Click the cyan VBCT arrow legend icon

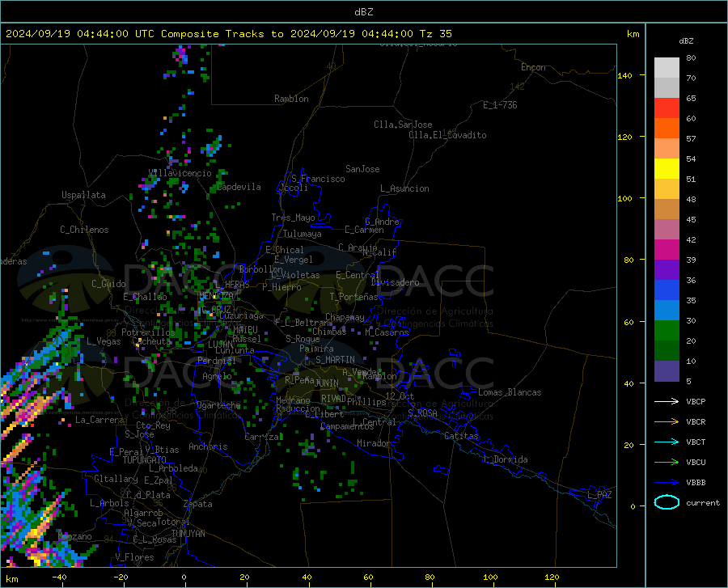(667, 442)
